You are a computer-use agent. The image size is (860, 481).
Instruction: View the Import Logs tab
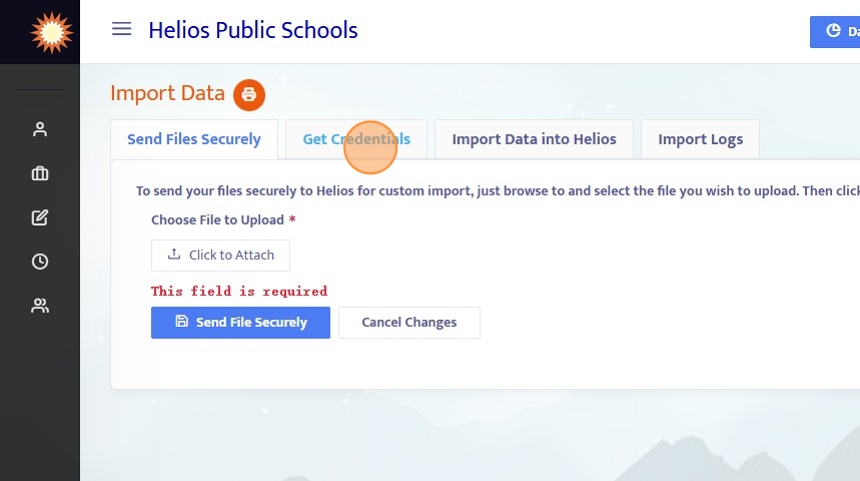700,139
